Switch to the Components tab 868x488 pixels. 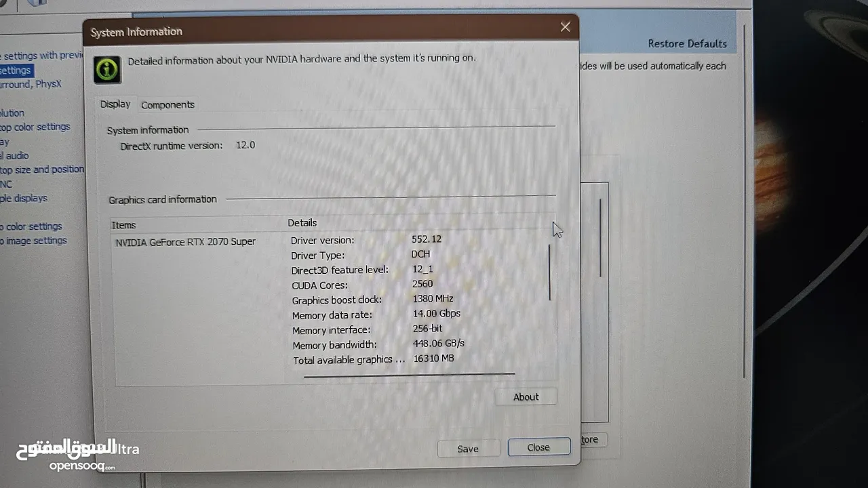(x=167, y=105)
